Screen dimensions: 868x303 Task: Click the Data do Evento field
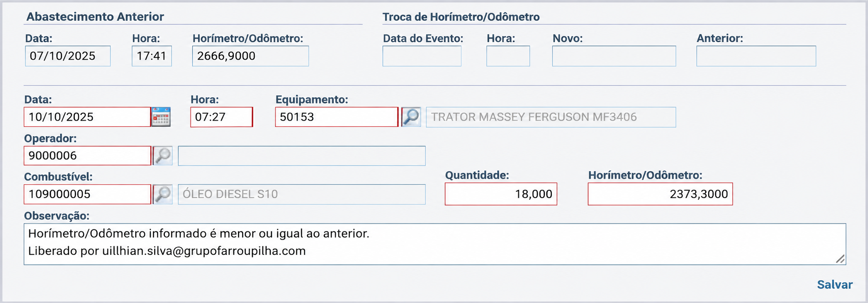tap(422, 56)
